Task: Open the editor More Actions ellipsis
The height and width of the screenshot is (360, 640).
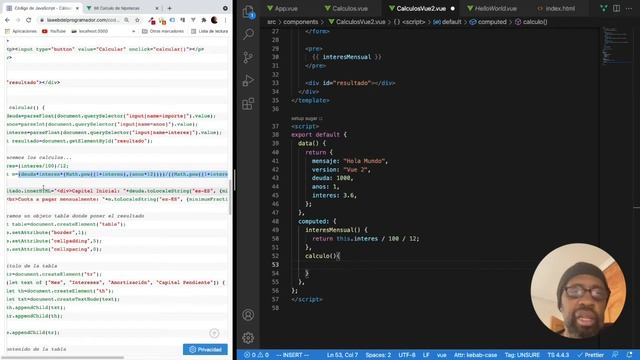Action: (629, 8)
